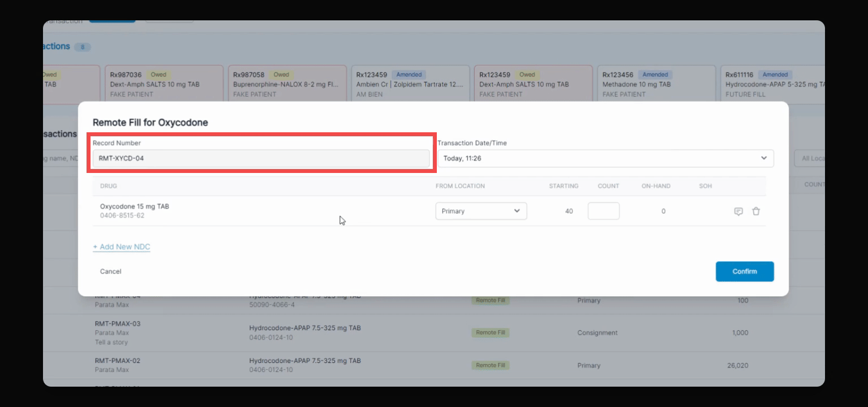This screenshot has height=407, width=868.
Task: Cancel the Remote Fill dialog
Action: click(111, 271)
